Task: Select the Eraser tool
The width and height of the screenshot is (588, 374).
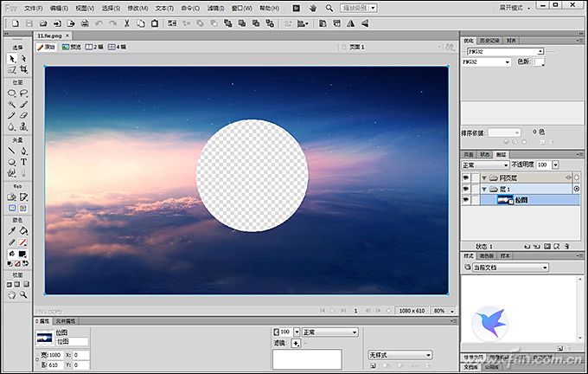Action: click(x=23, y=116)
